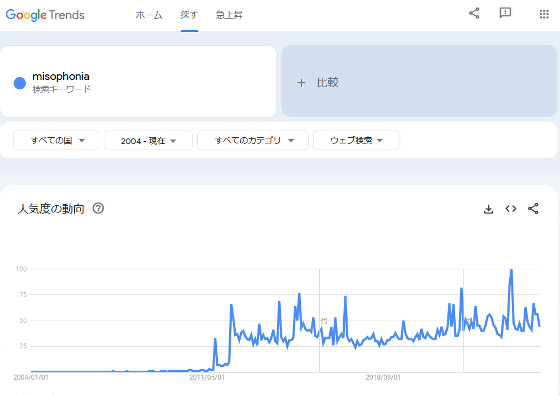Click the 比較 compare button
This screenshot has height=396, width=560.
pos(419,81)
